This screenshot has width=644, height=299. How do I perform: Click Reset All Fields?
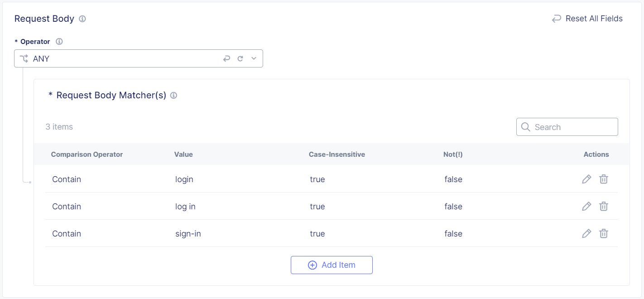click(x=587, y=19)
